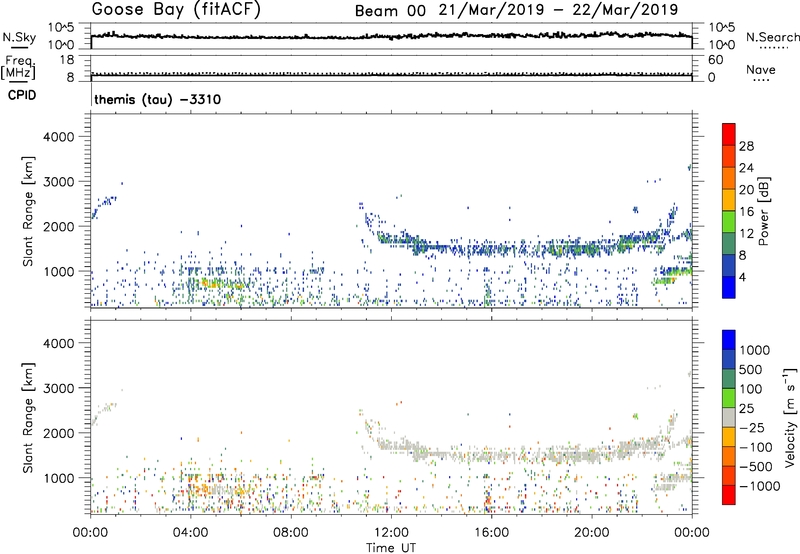Click the "Nave" legend label

click(x=761, y=69)
